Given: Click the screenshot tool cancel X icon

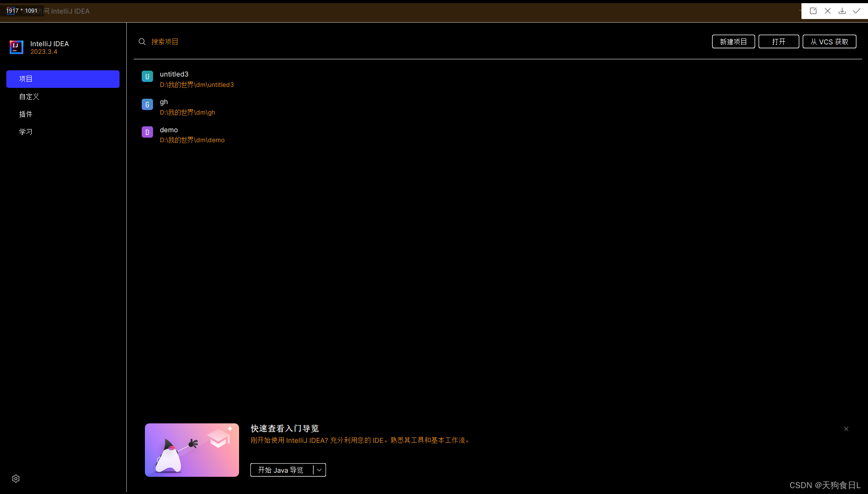Looking at the screenshot, I should click(x=828, y=11).
